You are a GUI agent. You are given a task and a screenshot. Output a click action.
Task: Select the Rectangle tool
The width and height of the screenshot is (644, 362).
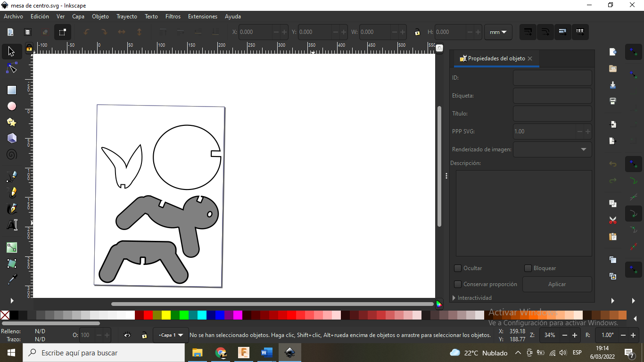coord(12,90)
